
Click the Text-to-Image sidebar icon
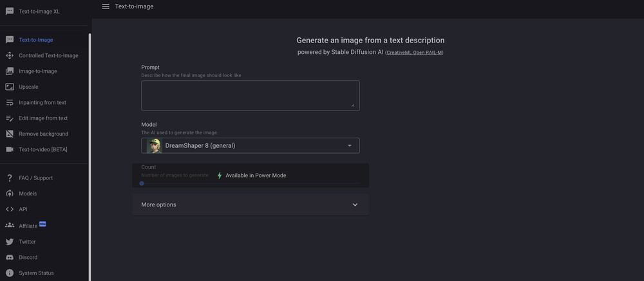[10, 40]
